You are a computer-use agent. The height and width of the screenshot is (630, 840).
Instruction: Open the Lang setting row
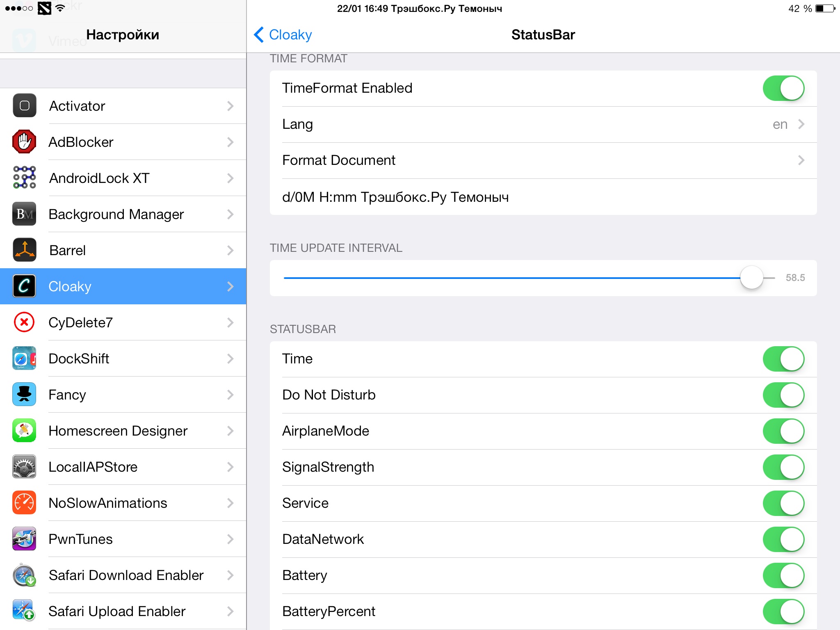[x=543, y=124]
